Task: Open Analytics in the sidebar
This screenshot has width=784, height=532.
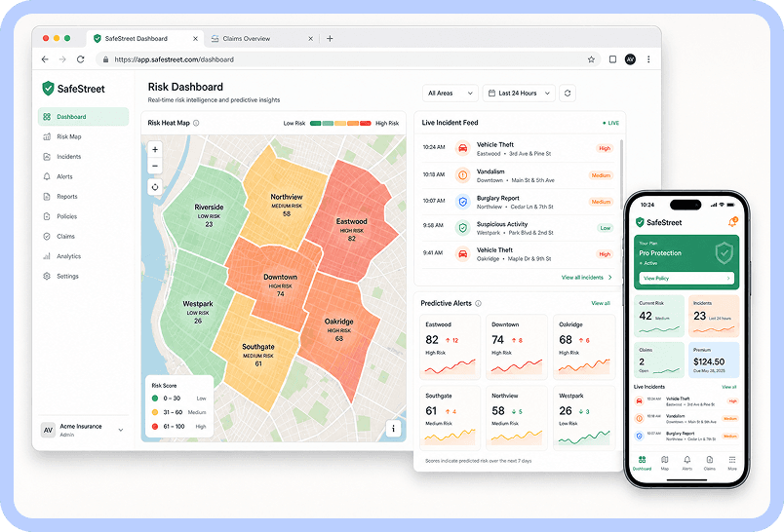Action: (84, 256)
